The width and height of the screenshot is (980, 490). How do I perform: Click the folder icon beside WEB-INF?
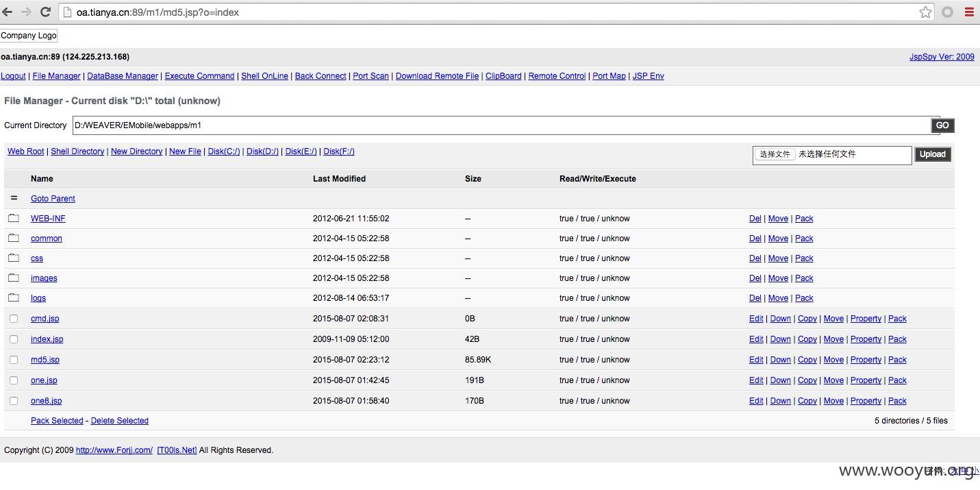coord(14,218)
